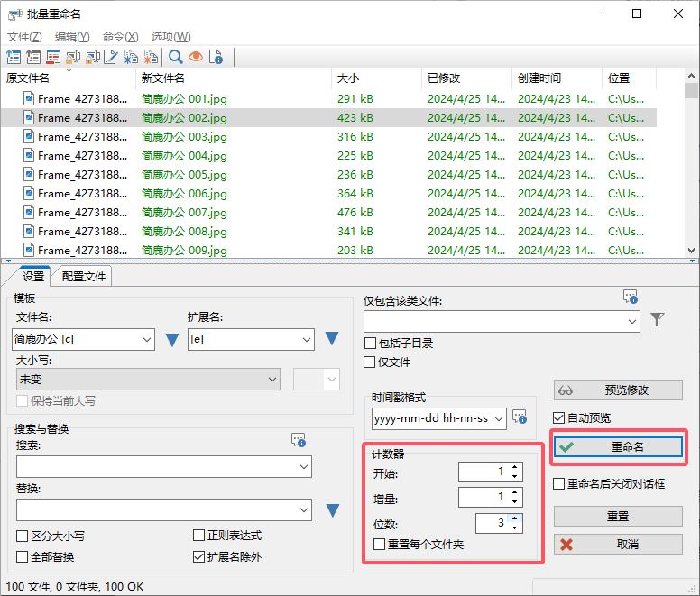Click the 预览修改 button

[x=618, y=390]
